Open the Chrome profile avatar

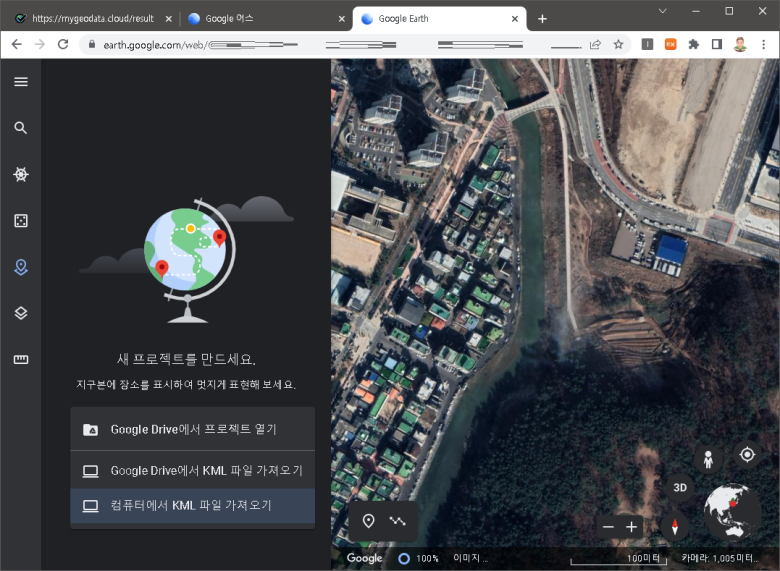point(740,44)
